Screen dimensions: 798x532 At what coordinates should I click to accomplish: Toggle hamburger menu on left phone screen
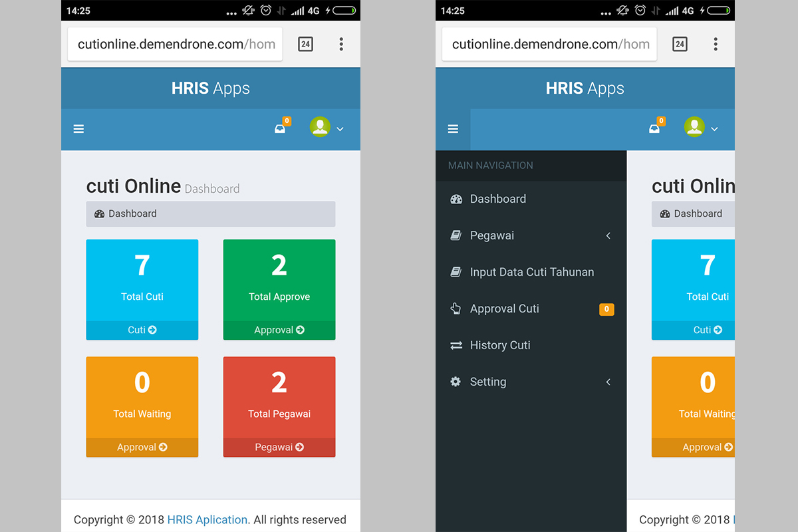pyautogui.click(x=78, y=129)
